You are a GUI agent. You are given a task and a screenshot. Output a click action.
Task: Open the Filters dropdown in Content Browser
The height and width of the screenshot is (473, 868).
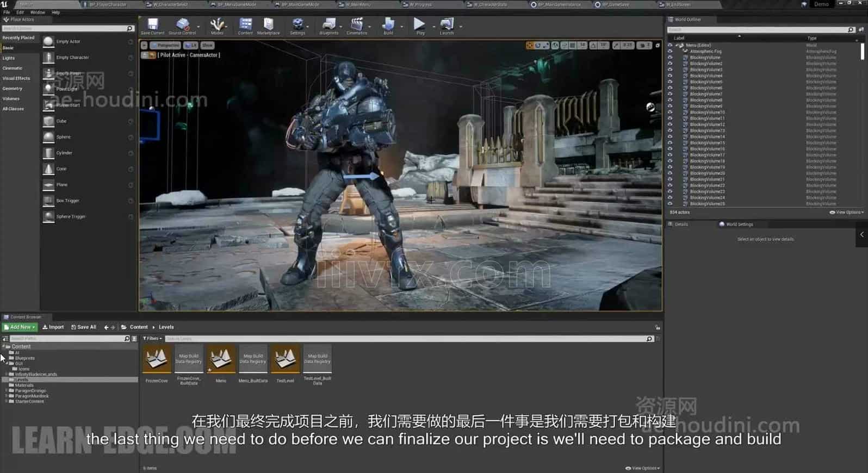click(x=152, y=339)
